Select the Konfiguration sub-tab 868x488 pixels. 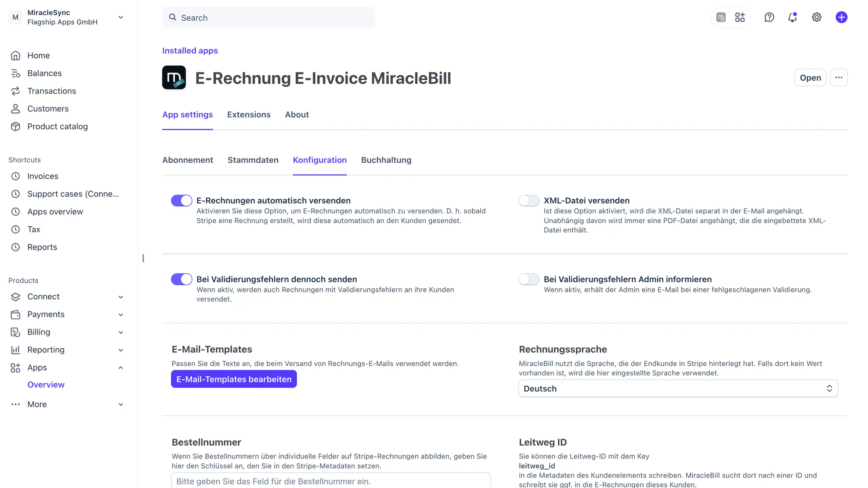320,160
